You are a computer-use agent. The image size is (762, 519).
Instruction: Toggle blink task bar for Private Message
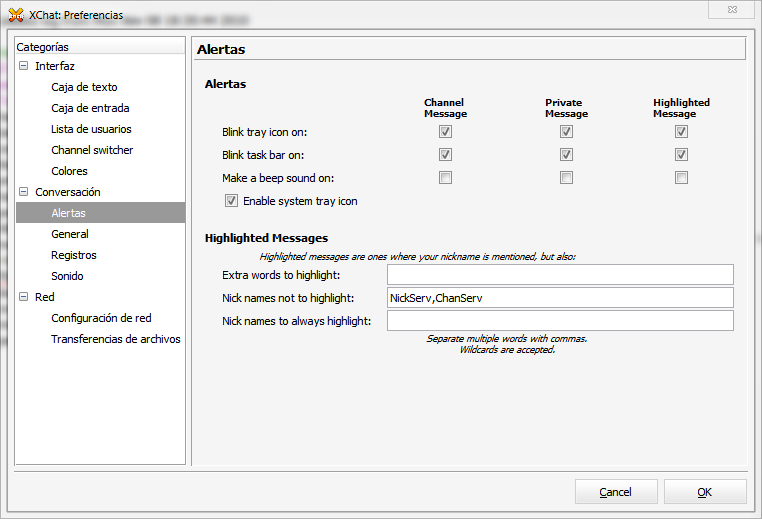[x=566, y=155]
